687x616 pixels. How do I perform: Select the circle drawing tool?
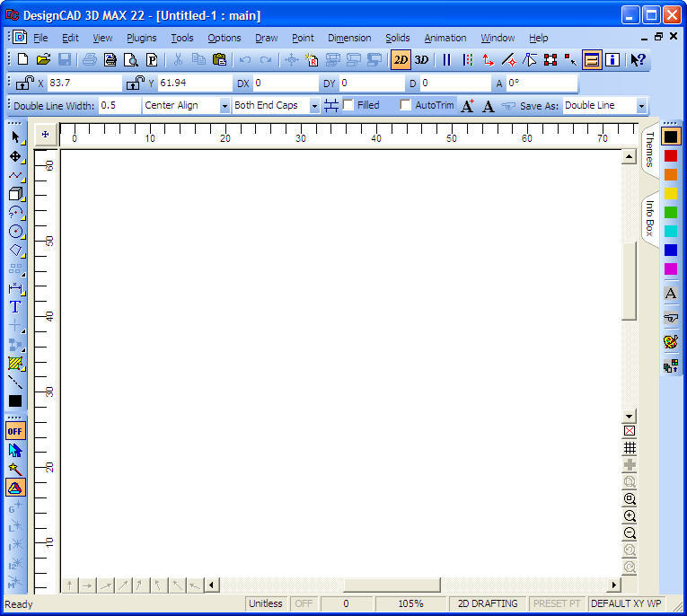[15, 232]
